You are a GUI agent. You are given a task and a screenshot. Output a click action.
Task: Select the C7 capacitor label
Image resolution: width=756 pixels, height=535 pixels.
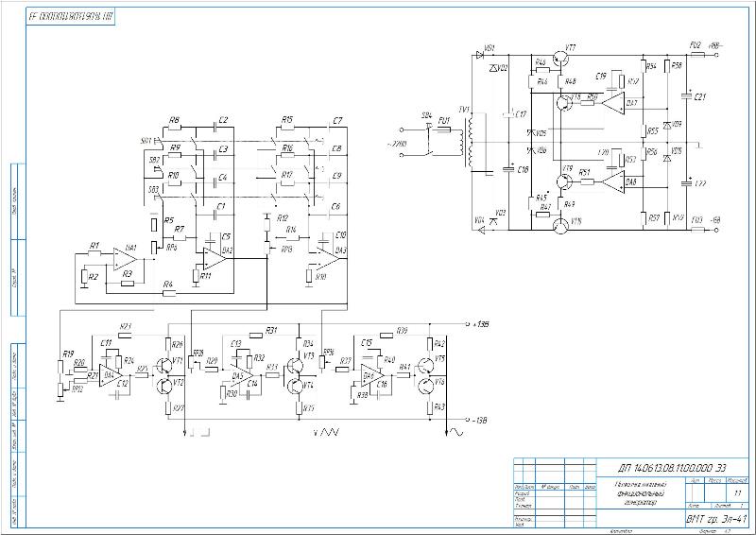click(x=337, y=121)
